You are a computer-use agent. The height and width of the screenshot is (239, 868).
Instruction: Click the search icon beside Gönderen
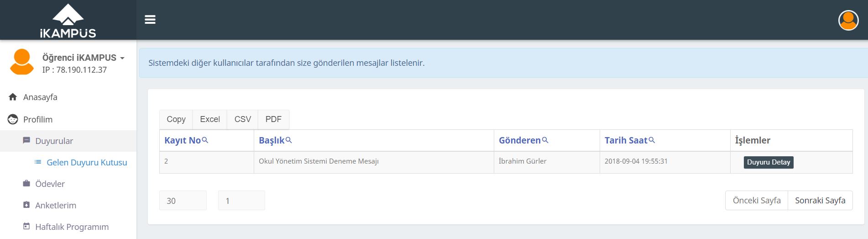[545, 140]
